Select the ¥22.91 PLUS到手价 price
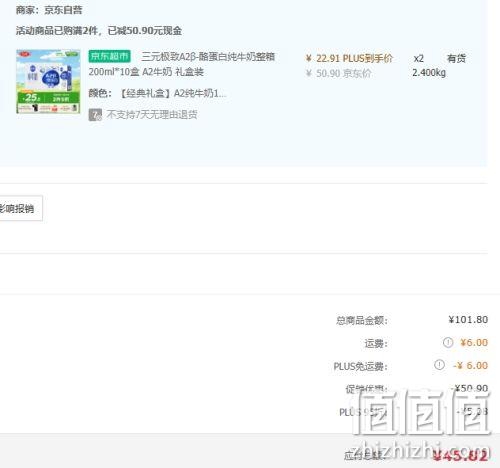This screenshot has height=468, width=500. (349, 59)
